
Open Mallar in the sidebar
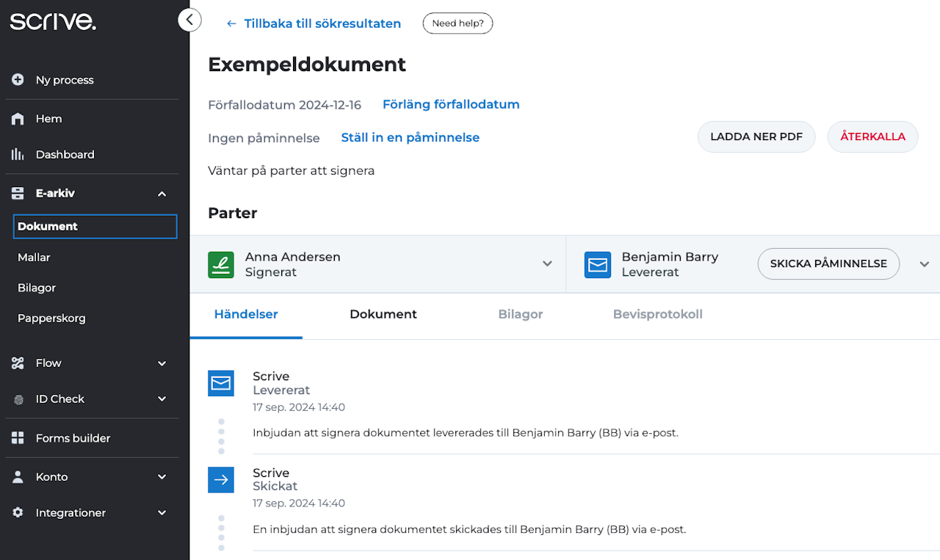[x=34, y=258]
